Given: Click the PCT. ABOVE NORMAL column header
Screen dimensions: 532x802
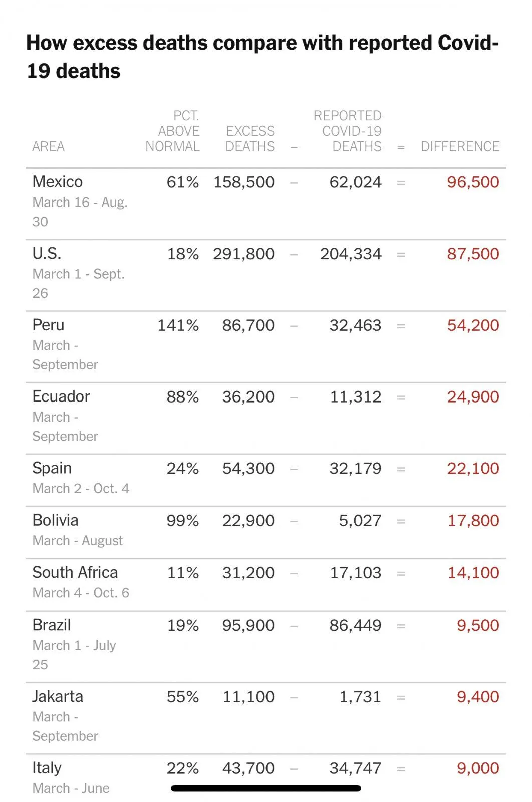Looking at the screenshot, I should tap(173, 131).
